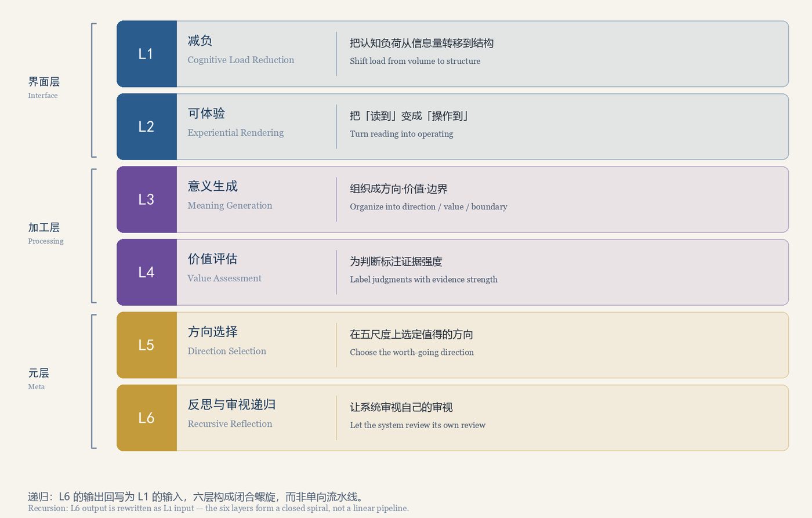Click the group label 界面层
Screen dimensions: 812x518
point(44,82)
